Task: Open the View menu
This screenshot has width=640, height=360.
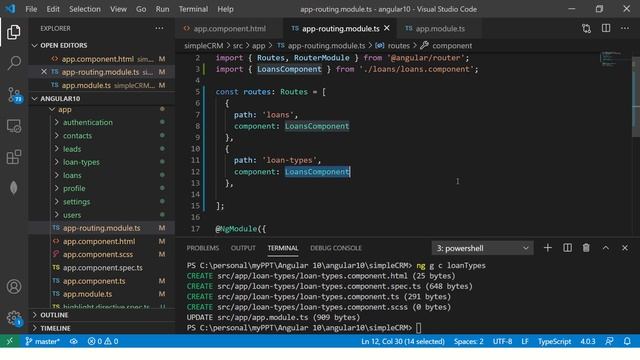Action: coord(118,9)
